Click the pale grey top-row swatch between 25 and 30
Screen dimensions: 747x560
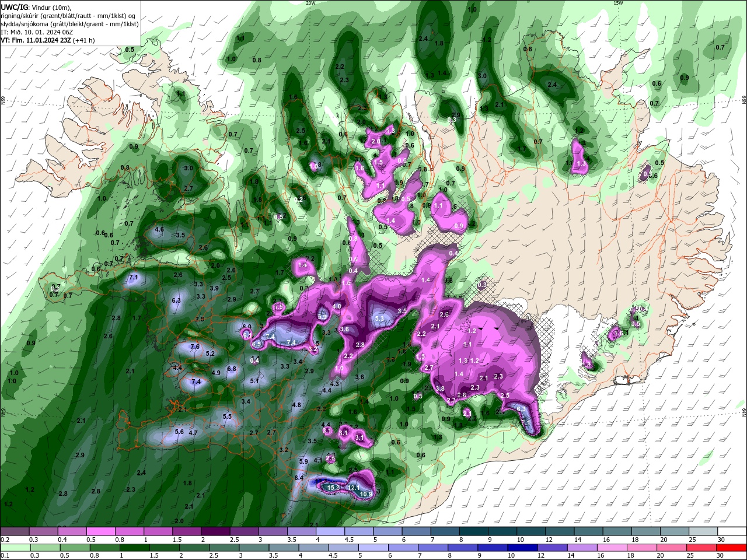click(x=704, y=531)
